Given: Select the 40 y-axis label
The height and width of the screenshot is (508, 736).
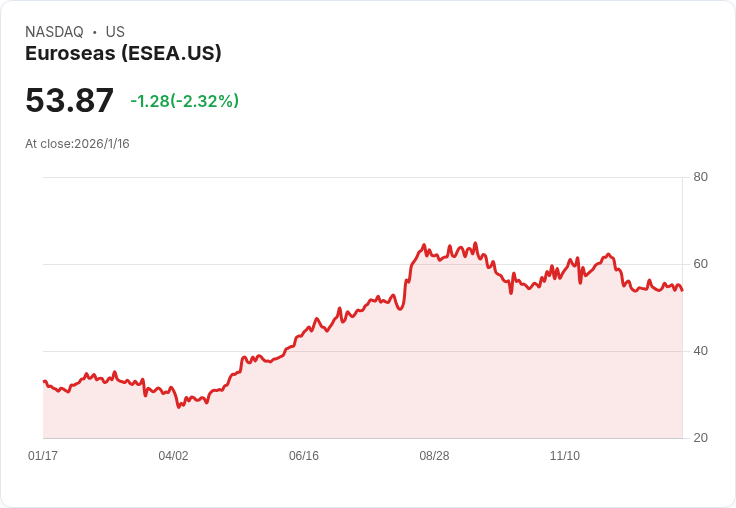Looking at the screenshot, I should coord(700,351).
